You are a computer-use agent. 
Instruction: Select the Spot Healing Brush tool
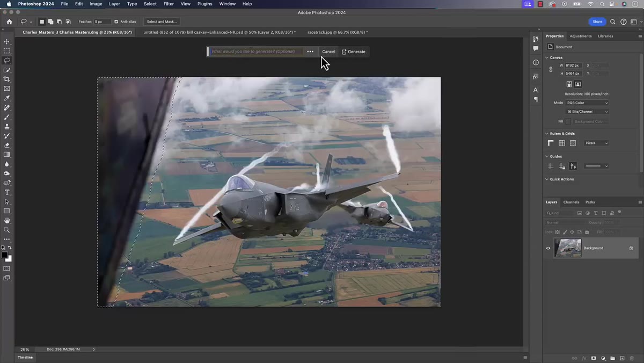(7, 107)
